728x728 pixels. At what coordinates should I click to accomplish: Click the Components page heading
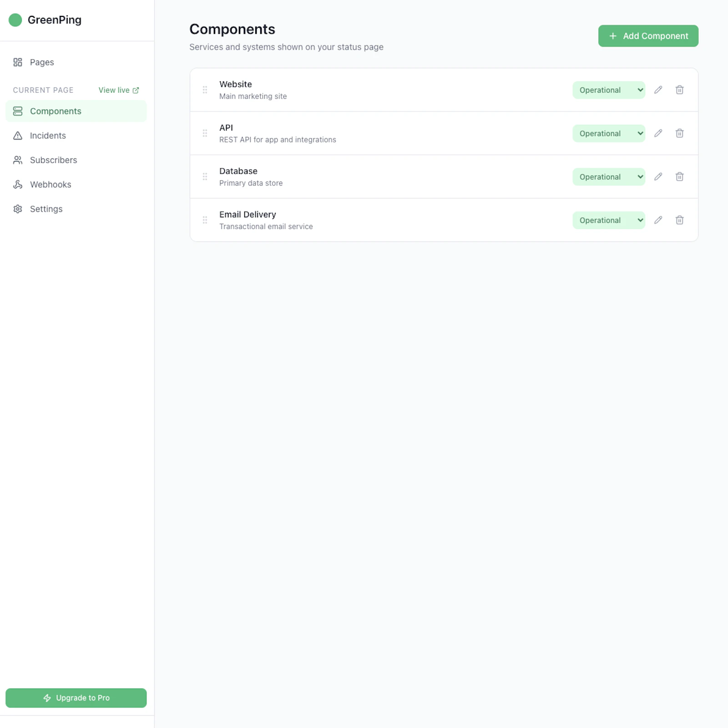[232, 29]
